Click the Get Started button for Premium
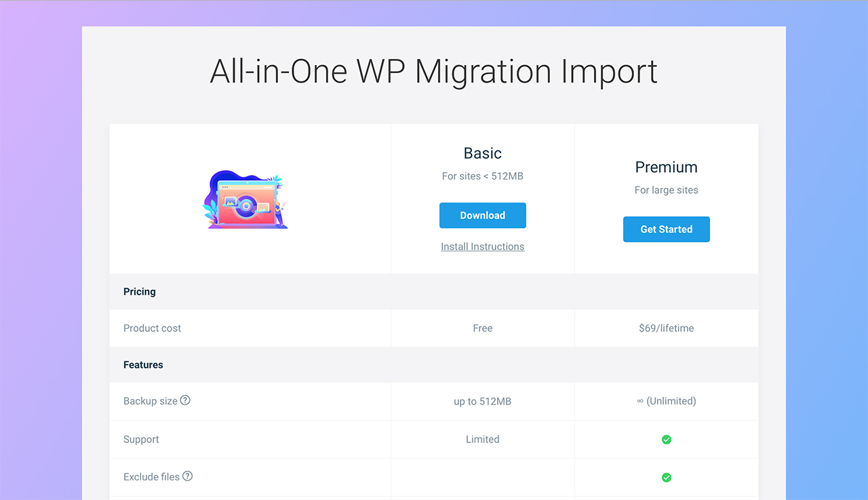The height and width of the screenshot is (500, 868). click(666, 229)
